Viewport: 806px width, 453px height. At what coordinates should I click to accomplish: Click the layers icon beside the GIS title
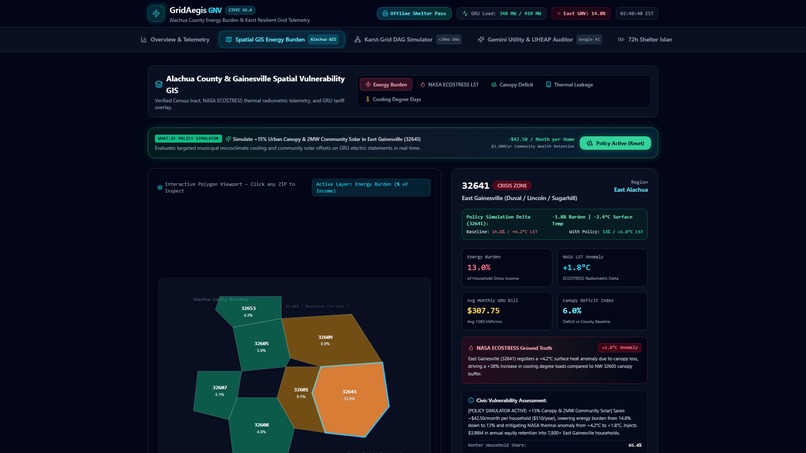click(x=159, y=84)
